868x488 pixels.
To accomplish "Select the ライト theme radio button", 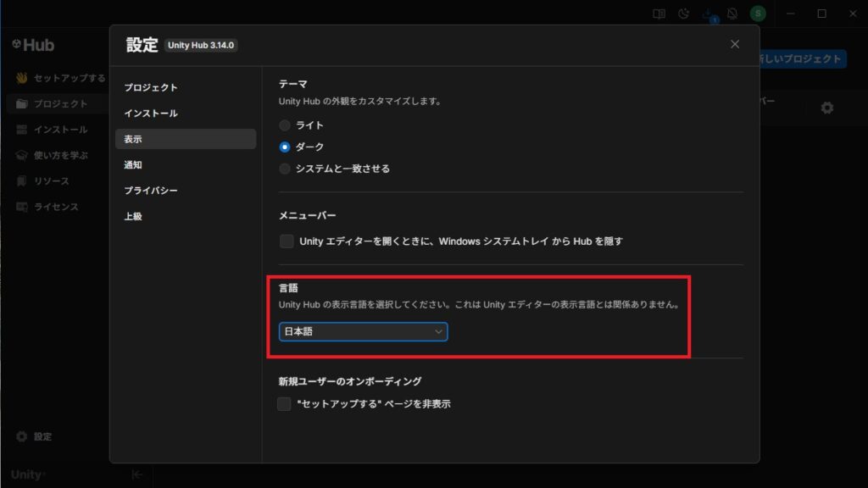I will [x=285, y=125].
